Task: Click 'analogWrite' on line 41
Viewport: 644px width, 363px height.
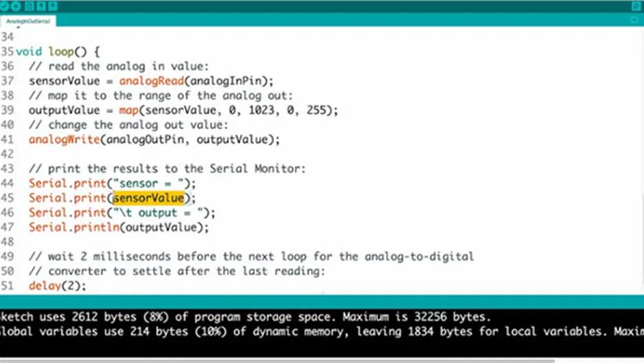Action: [x=64, y=140]
